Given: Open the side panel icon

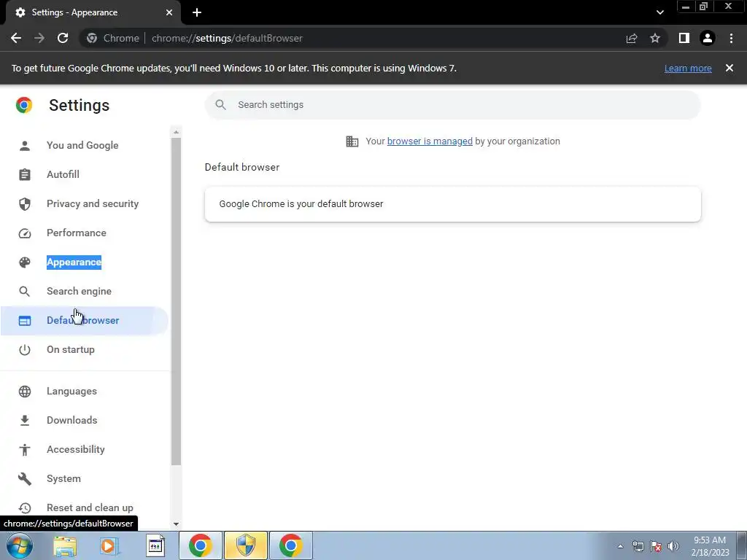Looking at the screenshot, I should pos(684,38).
